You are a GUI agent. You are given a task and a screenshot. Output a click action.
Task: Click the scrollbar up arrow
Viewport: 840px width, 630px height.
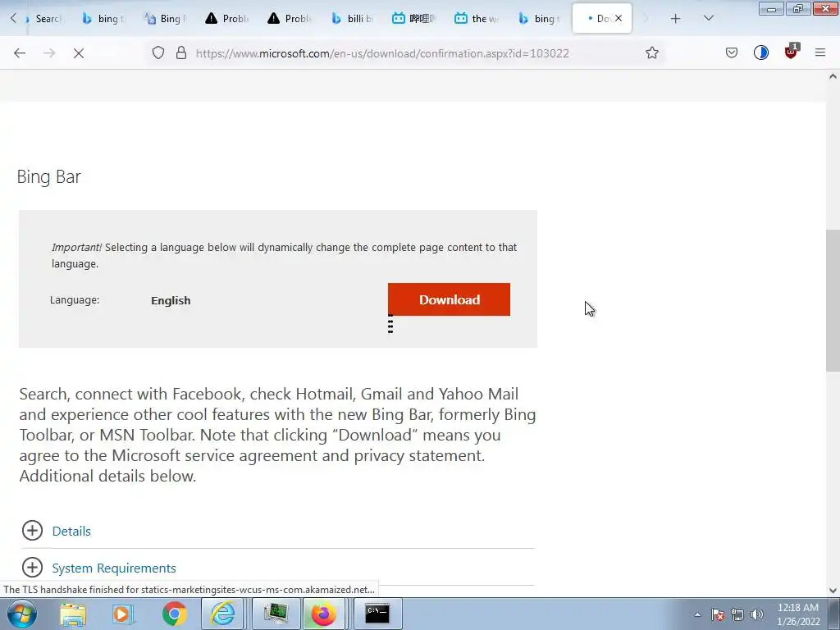point(833,76)
